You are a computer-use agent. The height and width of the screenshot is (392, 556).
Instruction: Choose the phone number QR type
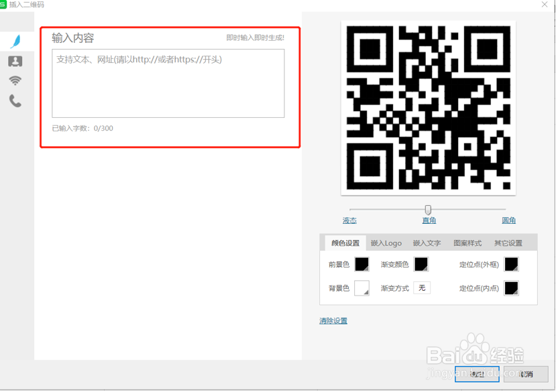tap(15, 101)
